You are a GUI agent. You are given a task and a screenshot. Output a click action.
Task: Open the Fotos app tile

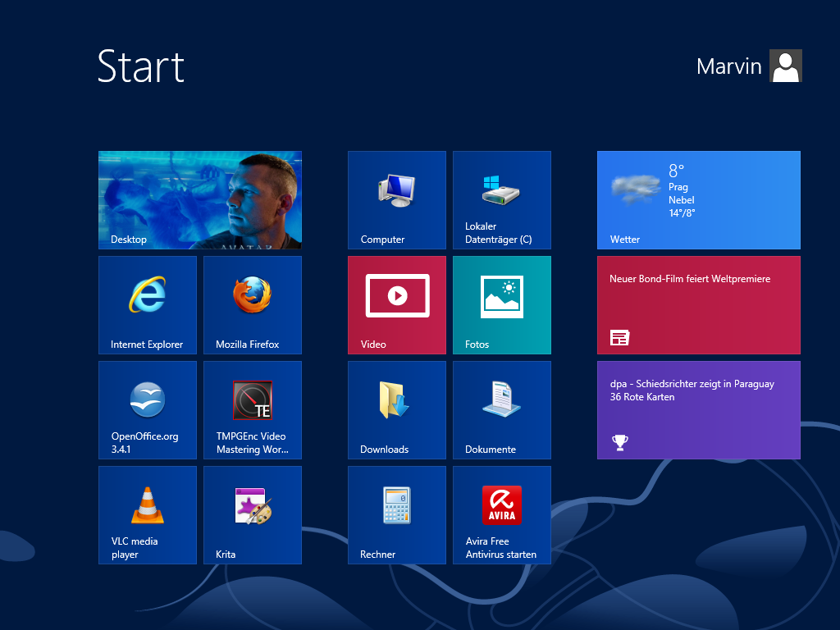pos(502,305)
